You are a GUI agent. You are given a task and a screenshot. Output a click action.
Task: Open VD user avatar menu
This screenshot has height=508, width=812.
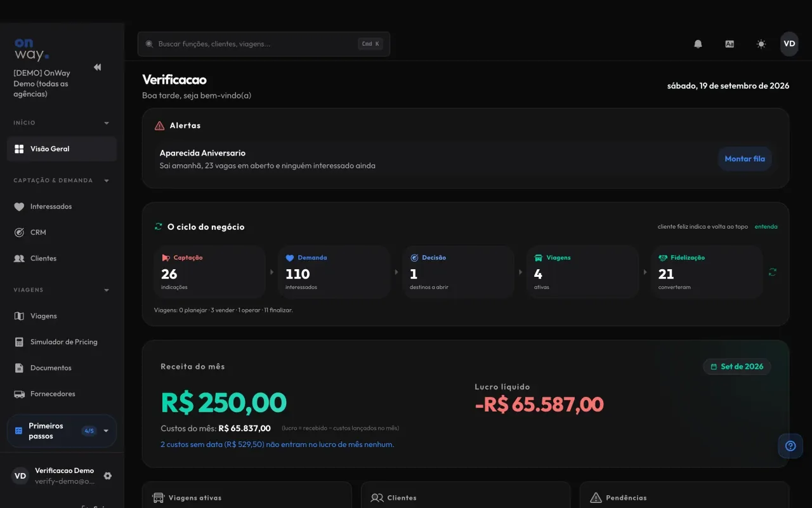pos(789,44)
